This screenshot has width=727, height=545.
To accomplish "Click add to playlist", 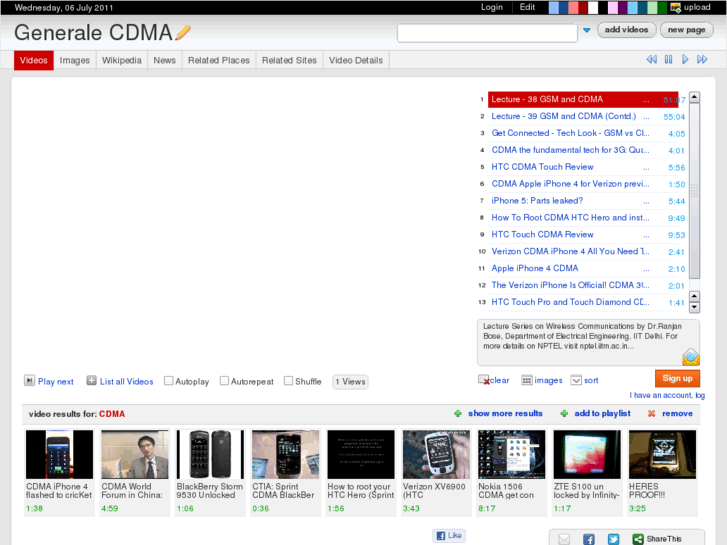I will (x=602, y=413).
